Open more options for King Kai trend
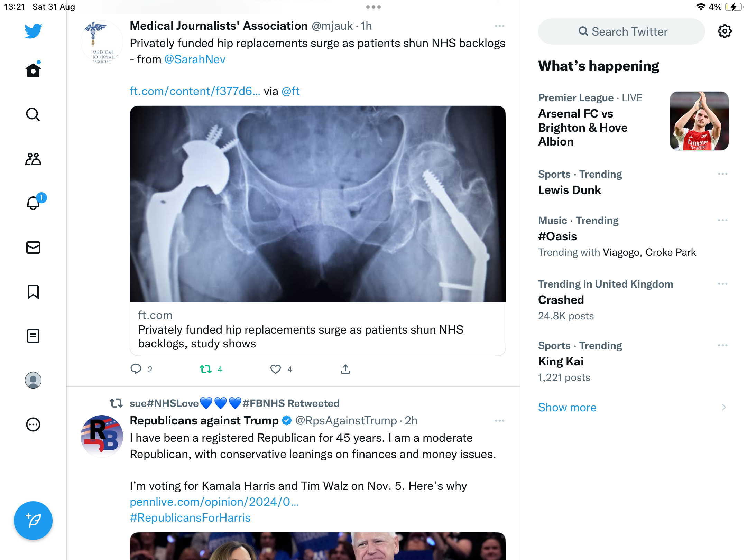The height and width of the screenshot is (560, 747). [x=722, y=345]
